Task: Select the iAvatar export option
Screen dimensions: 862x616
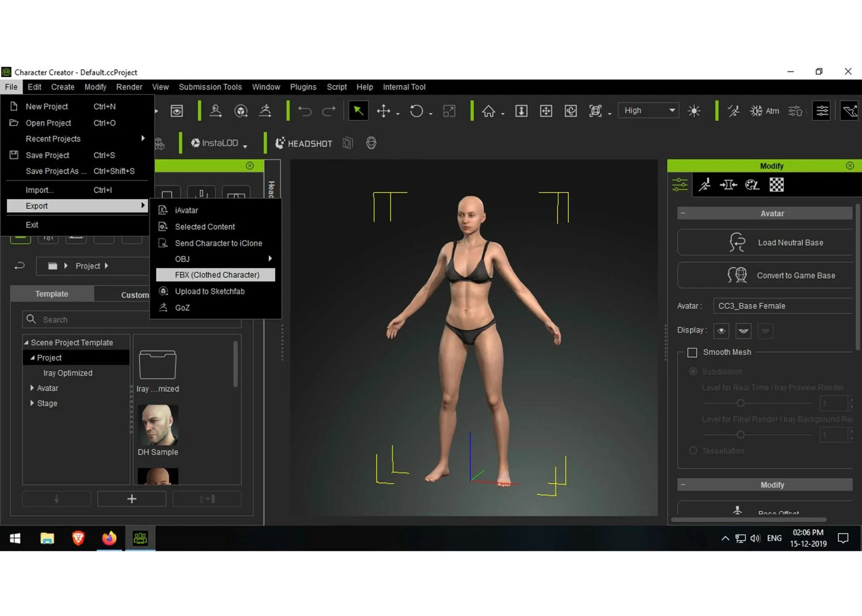Action: point(215,210)
